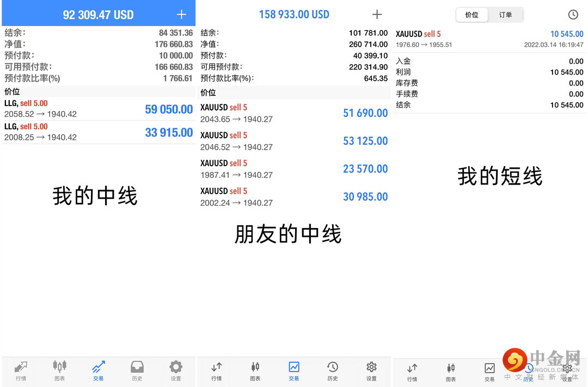This screenshot has height=387, width=588.
Task: Switch to the 订单 tab
Action: click(x=505, y=15)
